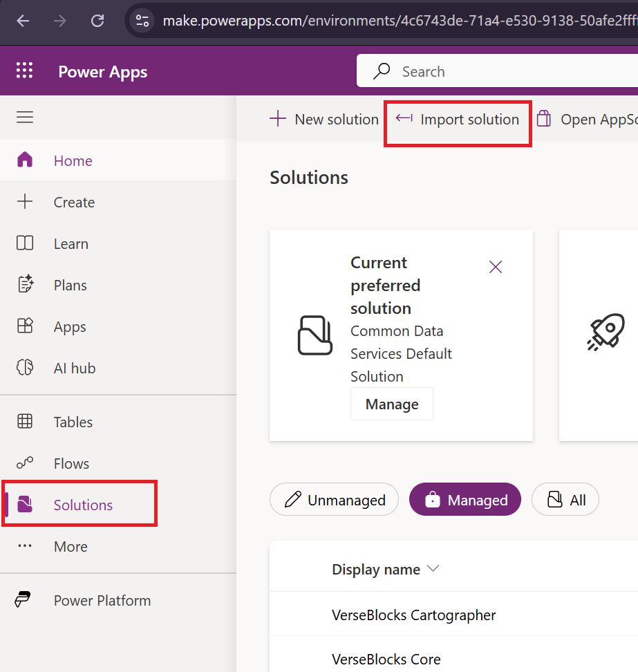The width and height of the screenshot is (638, 672).
Task: Click Import solution in the command bar
Action: point(458,119)
